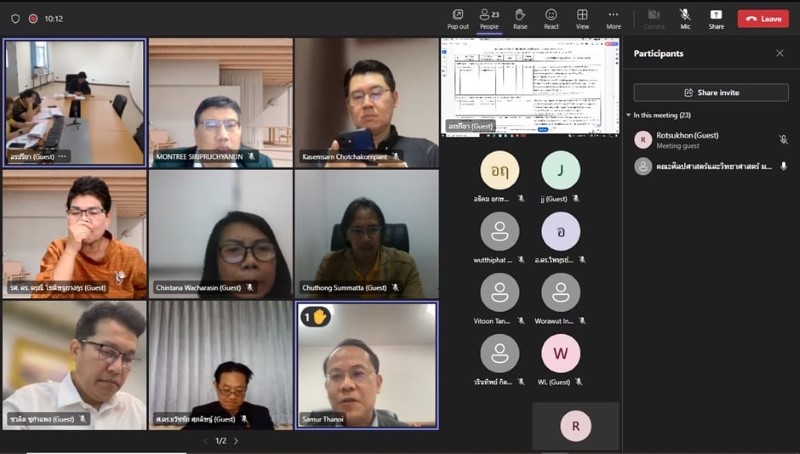Select Samur Thanoi video tile
This screenshot has height=454, width=800.
(366, 365)
